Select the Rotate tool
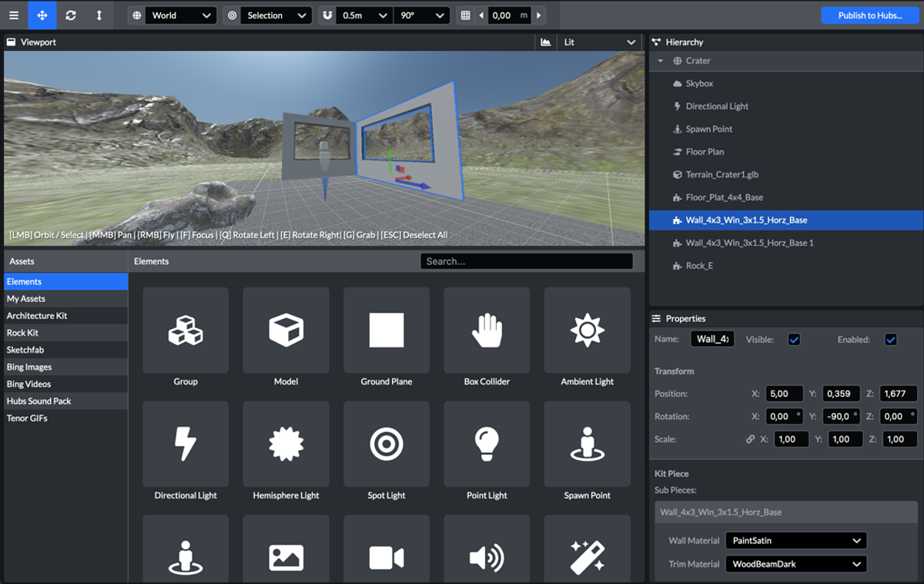Viewport: 924px width, 584px height. [x=71, y=15]
